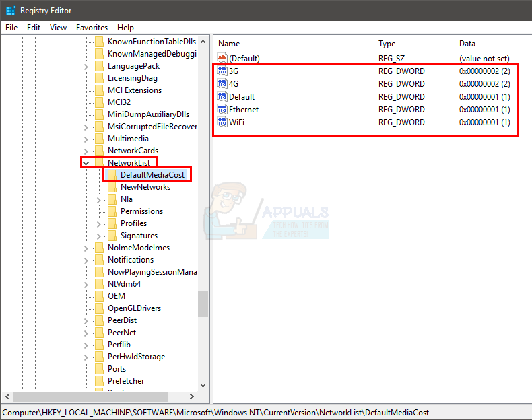The width and height of the screenshot is (532, 420).
Task: Expand the MsiCorruptedFileRecovery key
Action: tap(86, 127)
